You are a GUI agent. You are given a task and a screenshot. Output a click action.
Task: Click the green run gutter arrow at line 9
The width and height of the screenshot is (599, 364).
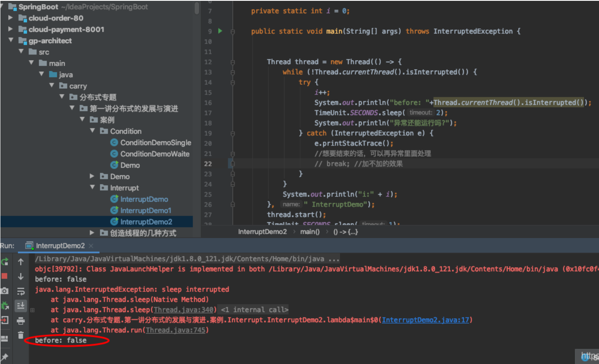click(x=220, y=31)
